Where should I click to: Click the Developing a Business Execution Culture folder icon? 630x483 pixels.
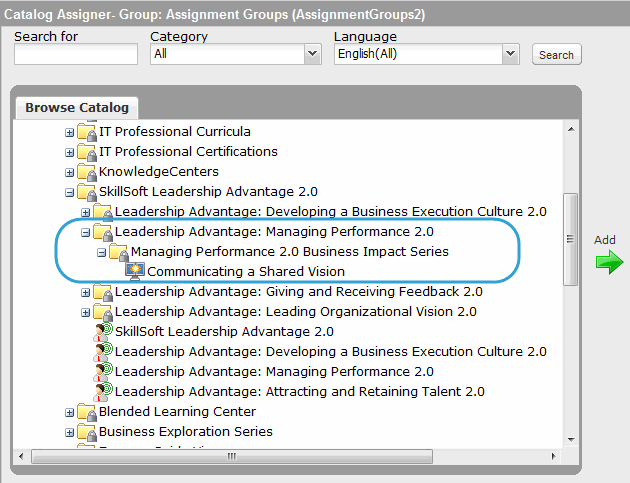coord(103,212)
